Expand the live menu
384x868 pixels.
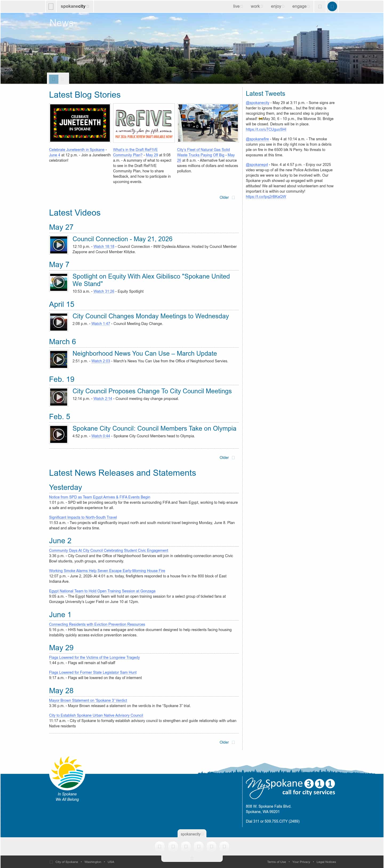[238, 6]
